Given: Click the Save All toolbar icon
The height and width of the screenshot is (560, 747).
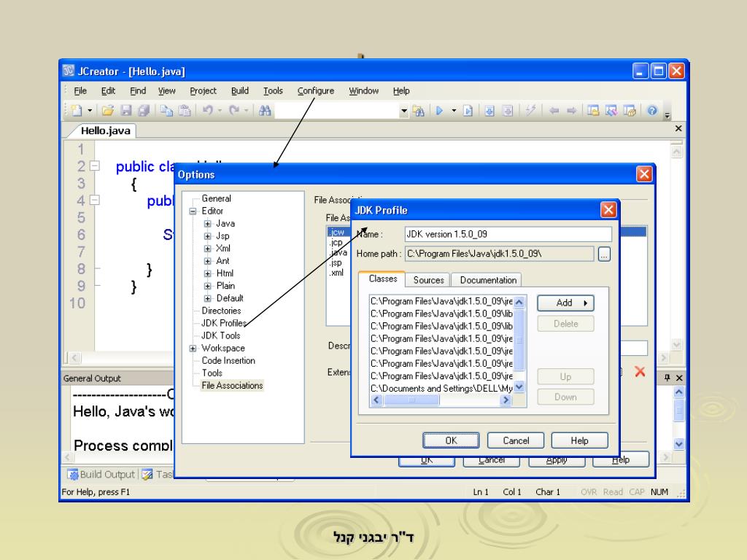Looking at the screenshot, I should (x=144, y=111).
